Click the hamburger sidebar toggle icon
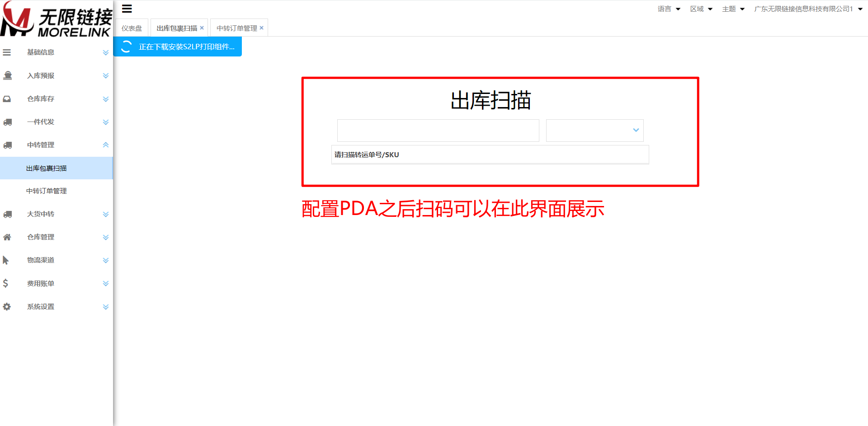 click(x=127, y=9)
